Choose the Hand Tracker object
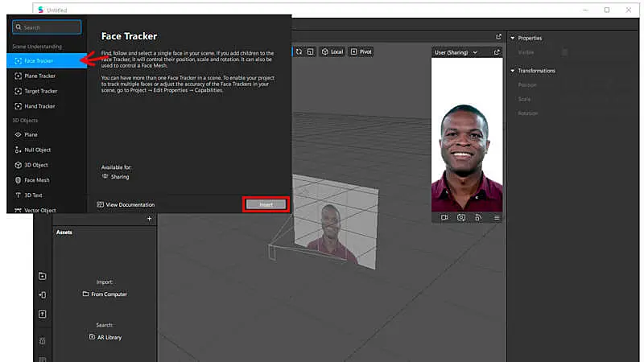Viewport: 644px width, 362px height. tap(40, 106)
